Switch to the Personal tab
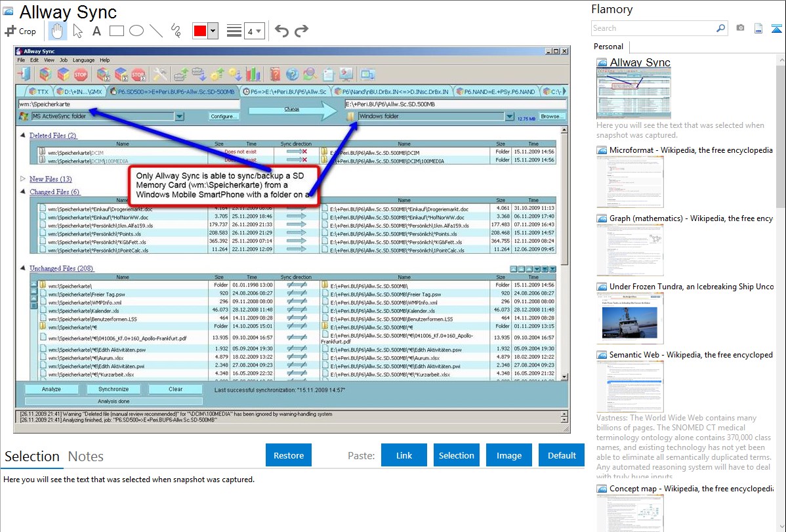This screenshot has height=532, width=786. 609,47
